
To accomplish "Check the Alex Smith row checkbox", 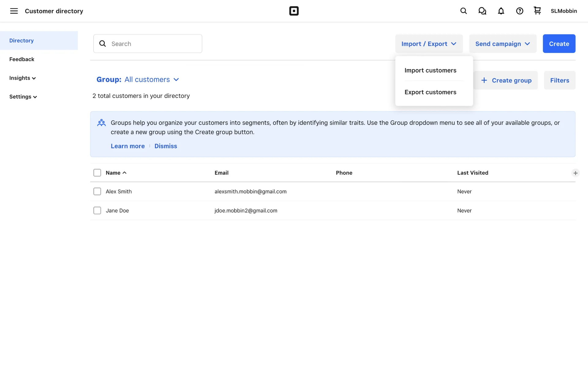I will coord(97,191).
